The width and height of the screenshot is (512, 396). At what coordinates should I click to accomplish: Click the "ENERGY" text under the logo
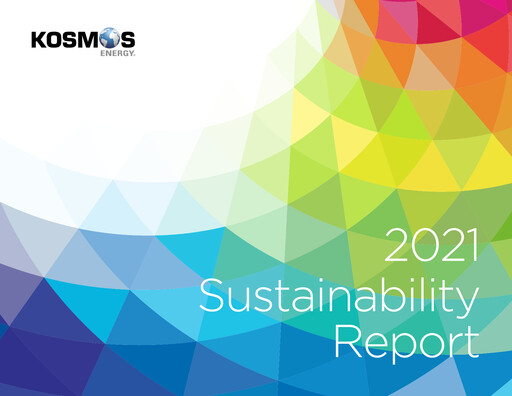coord(118,53)
